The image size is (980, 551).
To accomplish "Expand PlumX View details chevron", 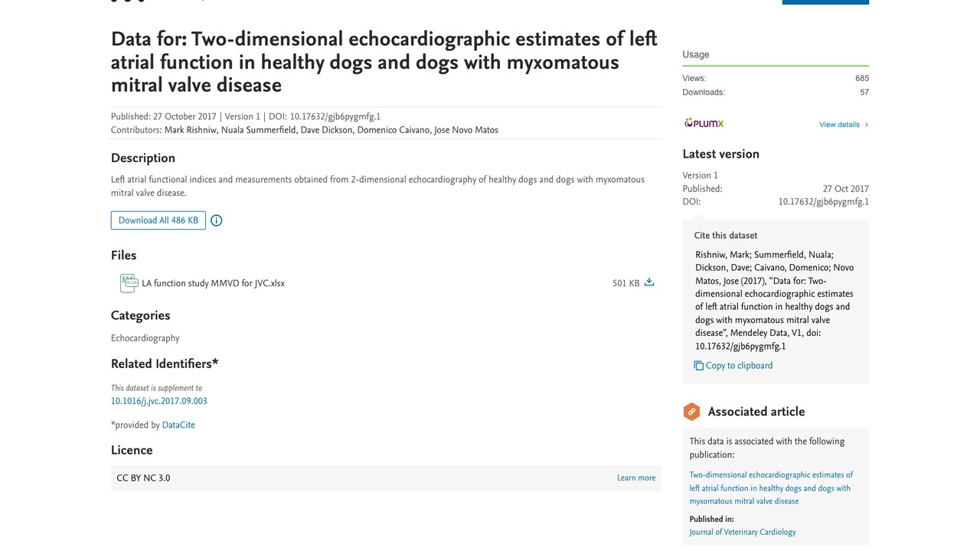I will pyautogui.click(x=867, y=125).
